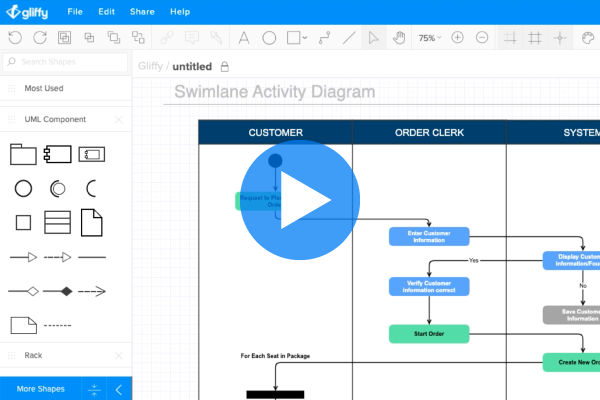Play the video with the play button
This screenshot has width=600, height=400.
pyautogui.click(x=300, y=199)
